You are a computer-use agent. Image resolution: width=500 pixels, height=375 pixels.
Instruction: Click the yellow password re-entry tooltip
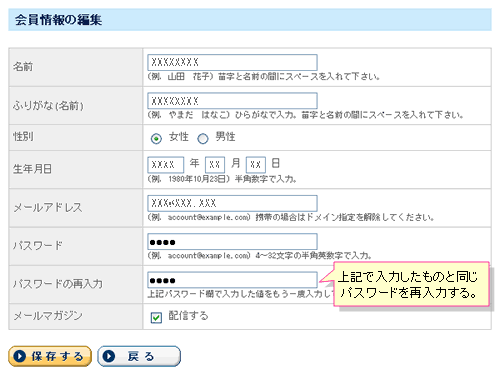[411, 284]
